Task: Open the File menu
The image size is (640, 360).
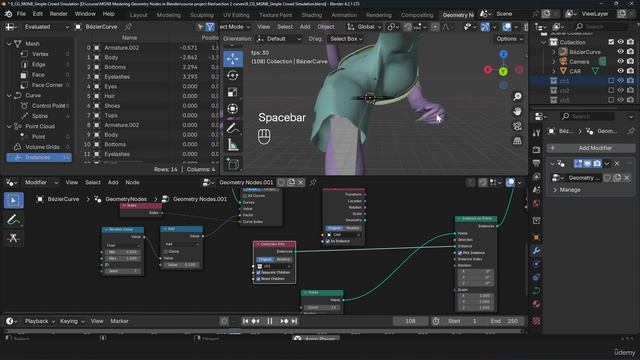Action: [21, 14]
